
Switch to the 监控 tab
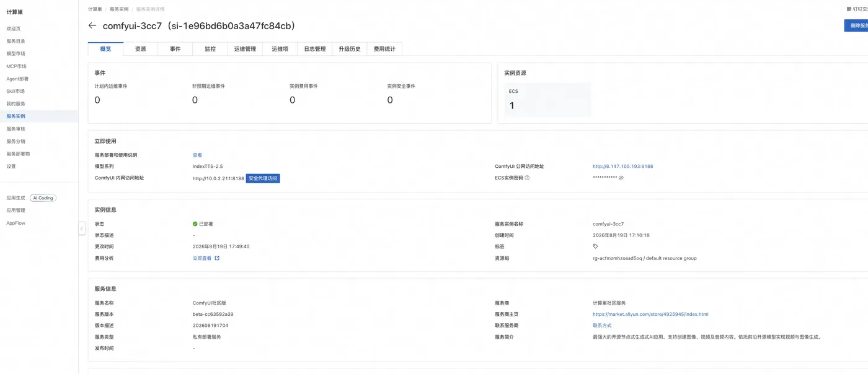[x=210, y=49]
